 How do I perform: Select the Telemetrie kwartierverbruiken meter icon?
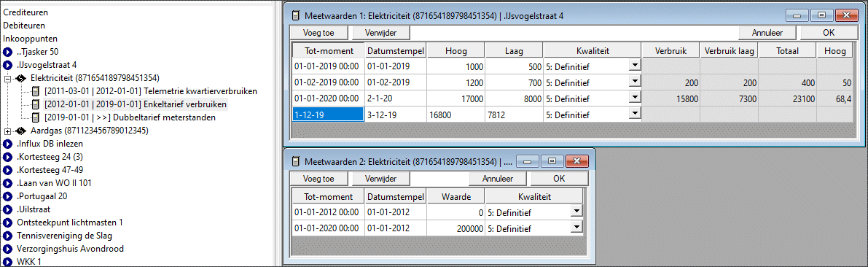click(36, 91)
